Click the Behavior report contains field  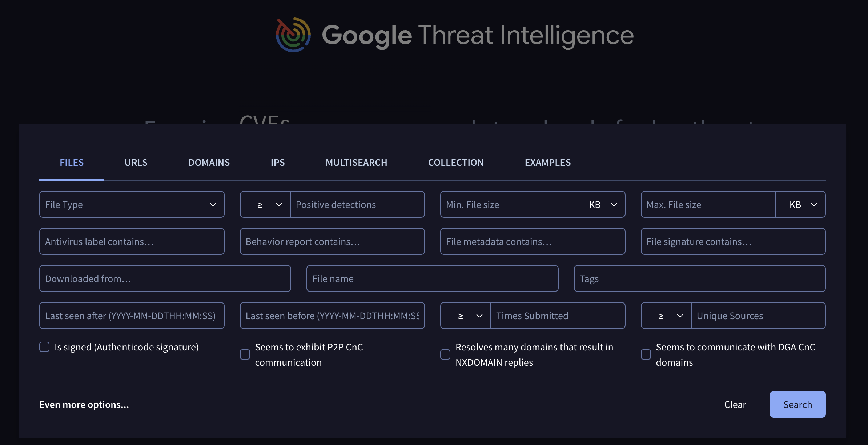(x=332, y=241)
